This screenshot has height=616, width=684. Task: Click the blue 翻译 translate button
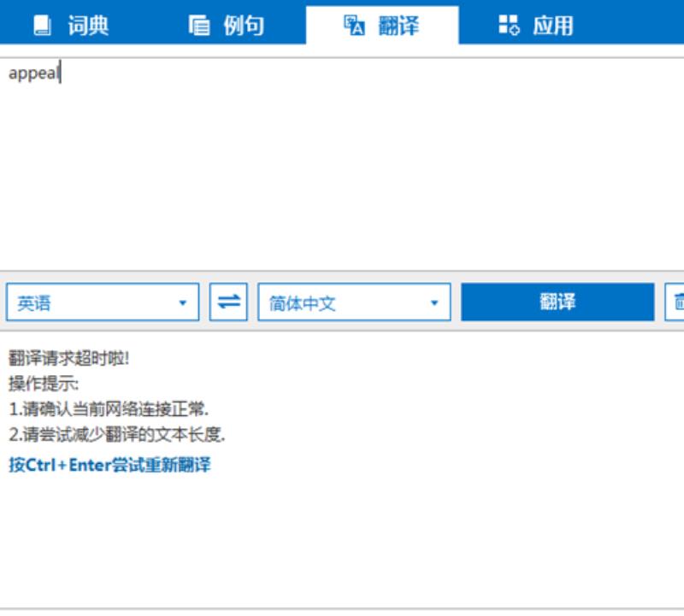pos(557,302)
